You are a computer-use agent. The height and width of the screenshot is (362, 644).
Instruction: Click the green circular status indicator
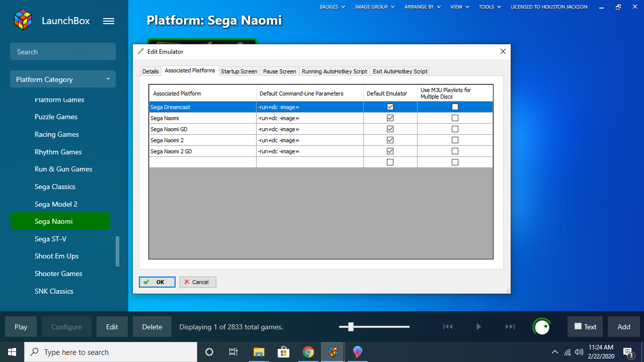[542, 327]
